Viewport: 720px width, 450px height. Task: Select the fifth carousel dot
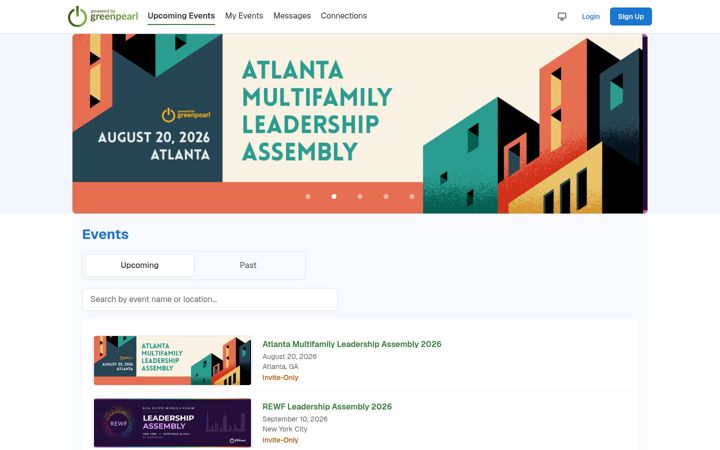coord(412,197)
